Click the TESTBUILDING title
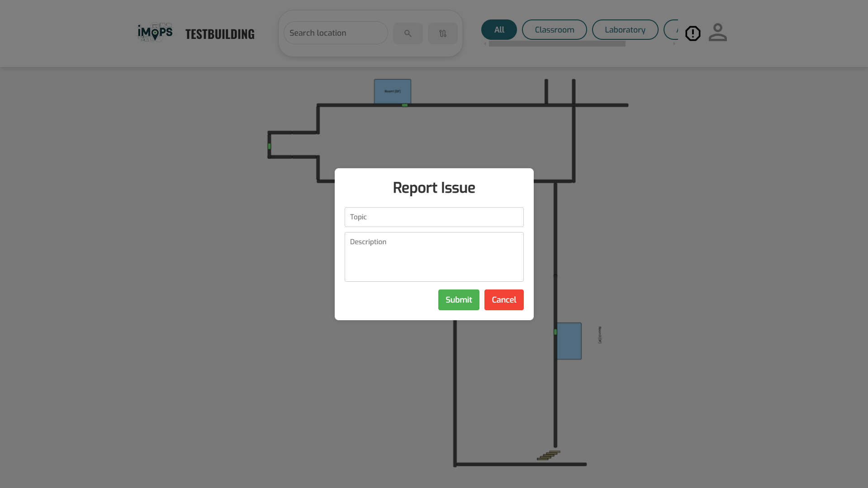Image resolution: width=868 pixels, height=488 pixels. pyautogui.click(x=220, y=34)
